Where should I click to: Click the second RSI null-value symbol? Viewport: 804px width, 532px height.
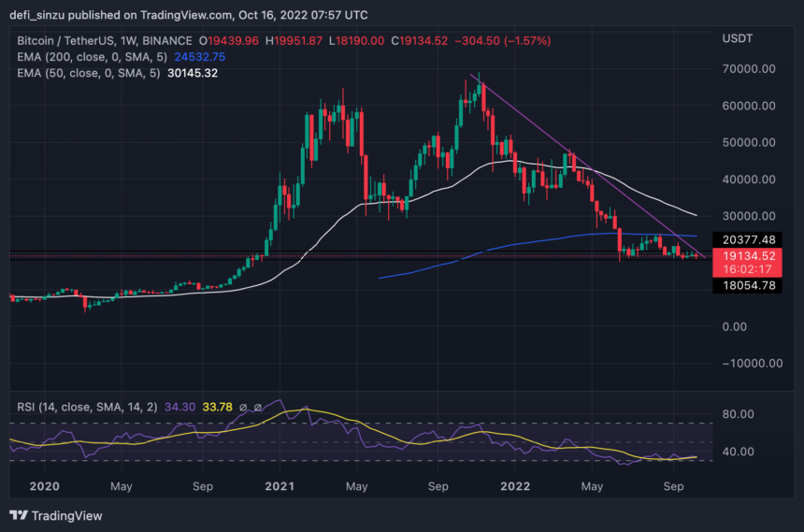pos(258,408)
